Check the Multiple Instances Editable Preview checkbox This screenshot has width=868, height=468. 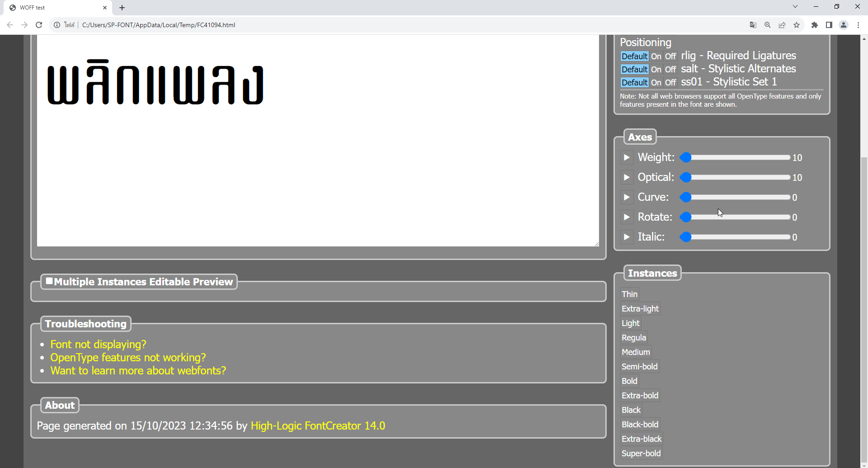pyautogui.click(x=49, y=281)
